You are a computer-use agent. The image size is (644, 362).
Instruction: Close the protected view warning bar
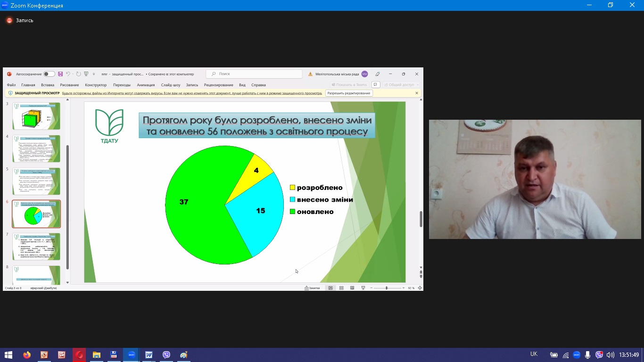(417, 93)
